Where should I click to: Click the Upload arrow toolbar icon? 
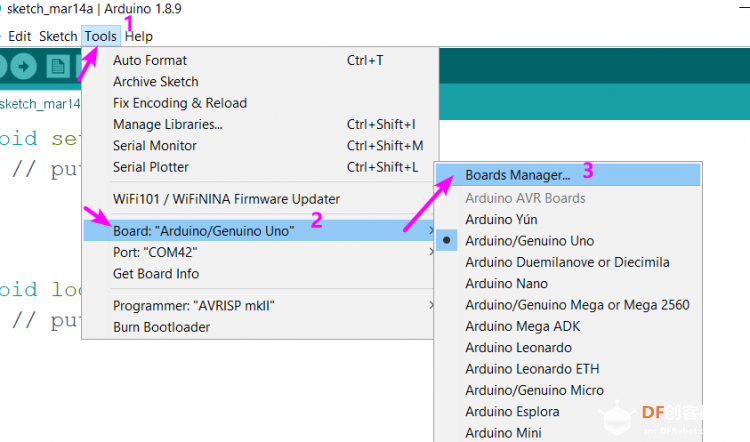[x=23, y=66]
